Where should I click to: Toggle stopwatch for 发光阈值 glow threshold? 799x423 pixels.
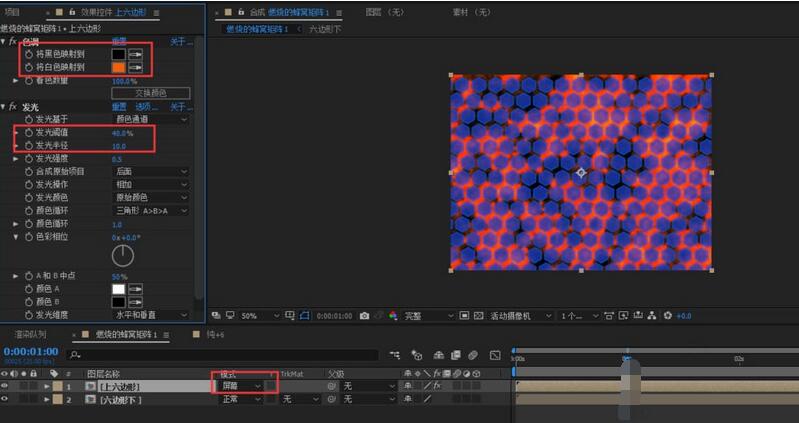coord(28,132)
